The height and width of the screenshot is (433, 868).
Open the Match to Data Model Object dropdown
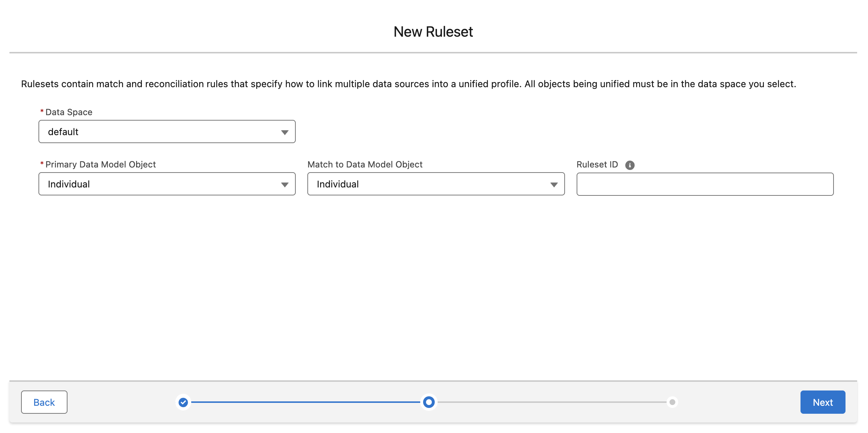pyautogui.click(x=435, y=184)
